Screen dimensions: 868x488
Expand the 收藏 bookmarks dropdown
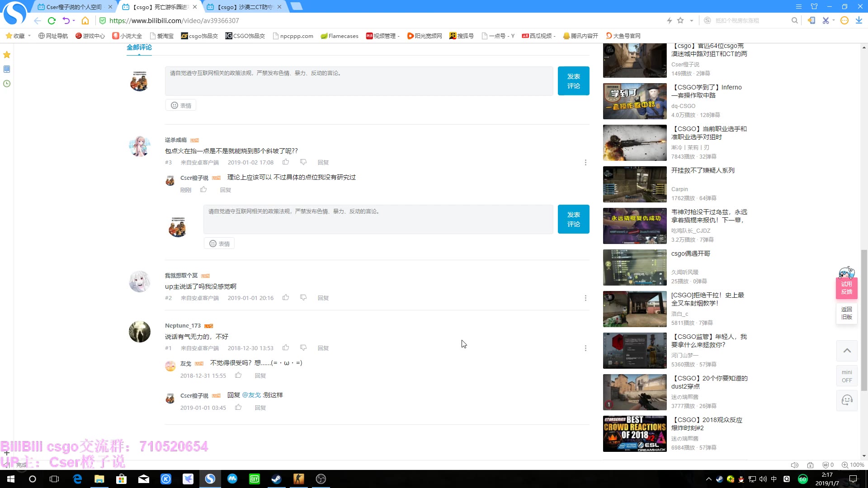(x=29, y=36)
